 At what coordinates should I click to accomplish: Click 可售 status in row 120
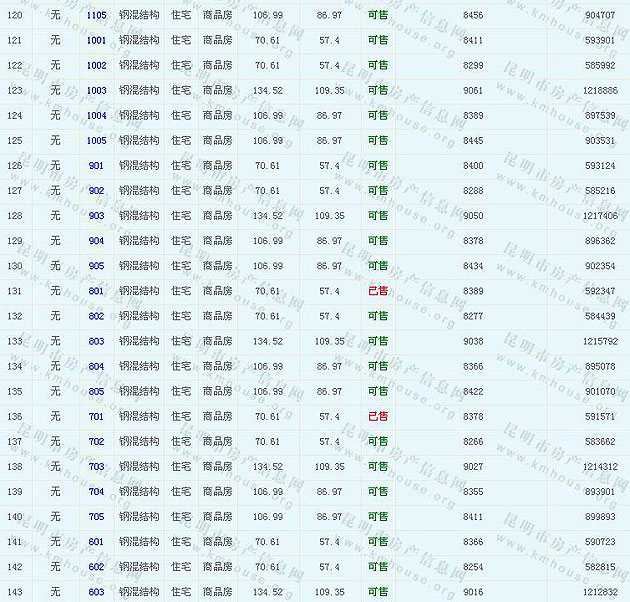click(378, 16)
